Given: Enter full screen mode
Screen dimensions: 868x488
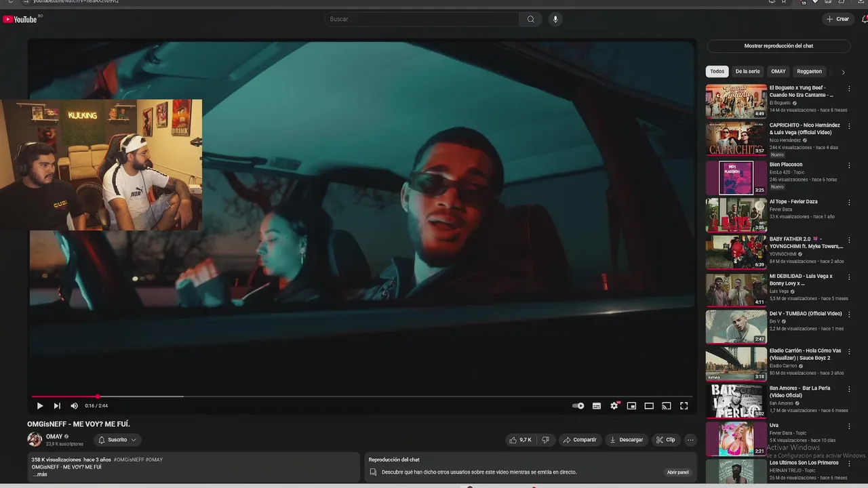Looking at the screenshot, I should 684,406.
